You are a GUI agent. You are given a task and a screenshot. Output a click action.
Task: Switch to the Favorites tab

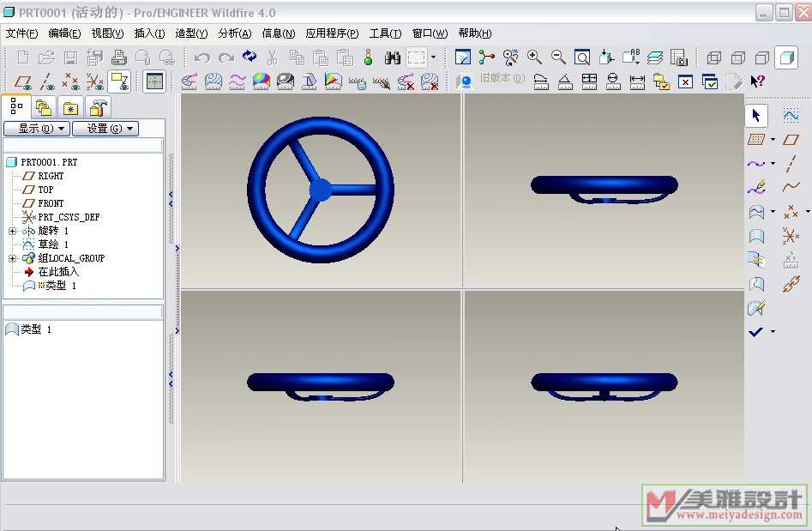(70, 108)
